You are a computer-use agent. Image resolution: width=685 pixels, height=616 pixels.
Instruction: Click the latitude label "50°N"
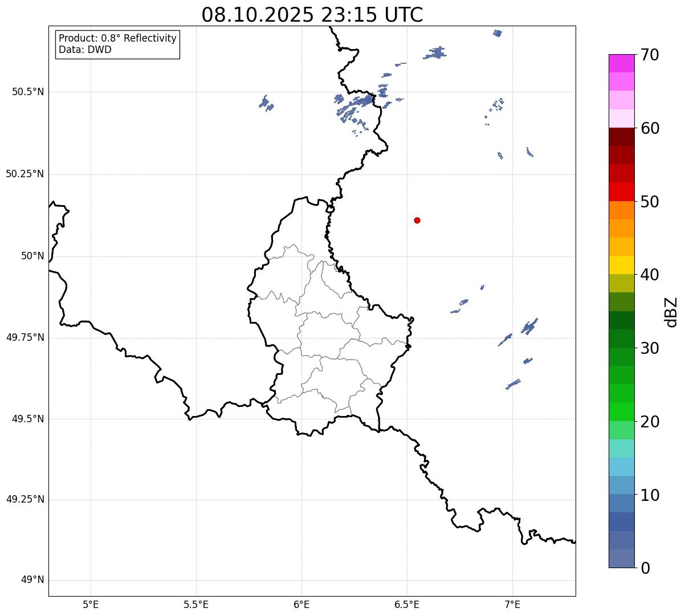pyautogui.click(x=32, y=256)
